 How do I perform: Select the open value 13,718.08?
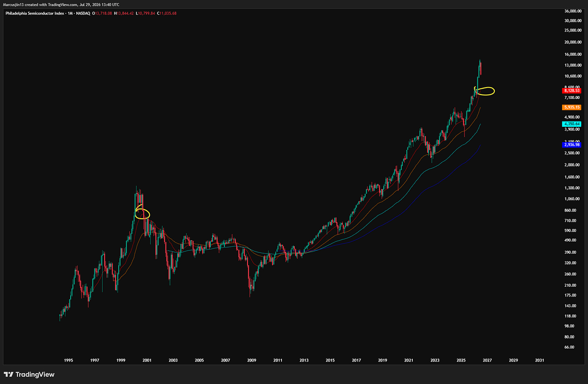[104, 13]
